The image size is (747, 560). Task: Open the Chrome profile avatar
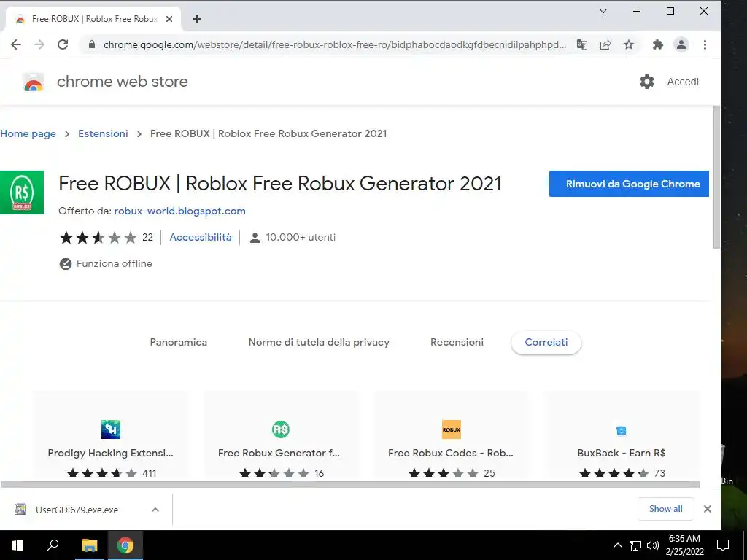click(x=681, y=44)
